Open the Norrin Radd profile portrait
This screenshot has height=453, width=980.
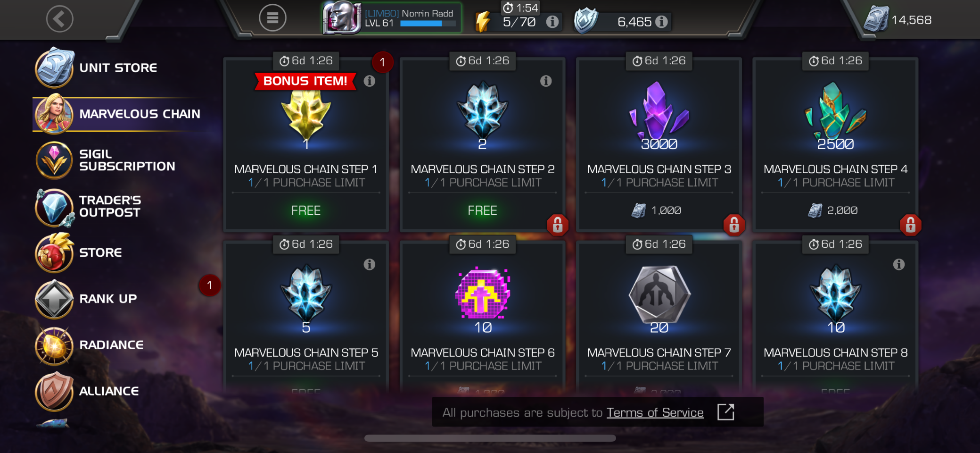(x=342, y=18)
